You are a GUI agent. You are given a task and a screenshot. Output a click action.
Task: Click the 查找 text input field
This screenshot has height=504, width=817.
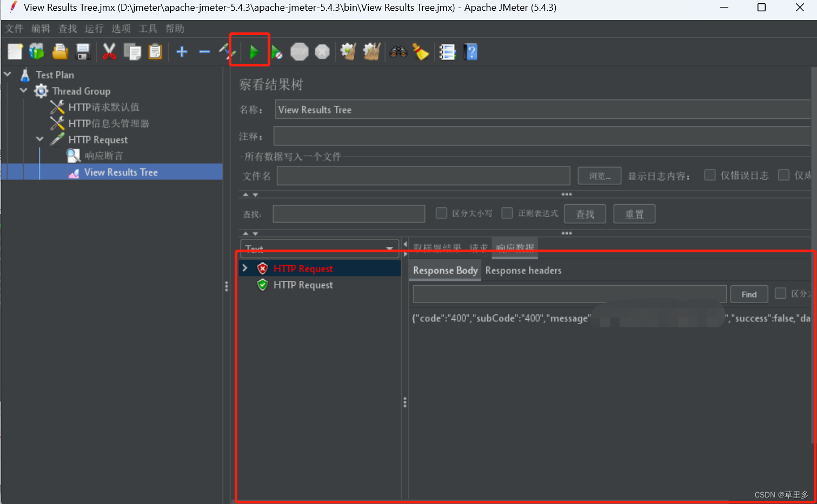[349, 213]
